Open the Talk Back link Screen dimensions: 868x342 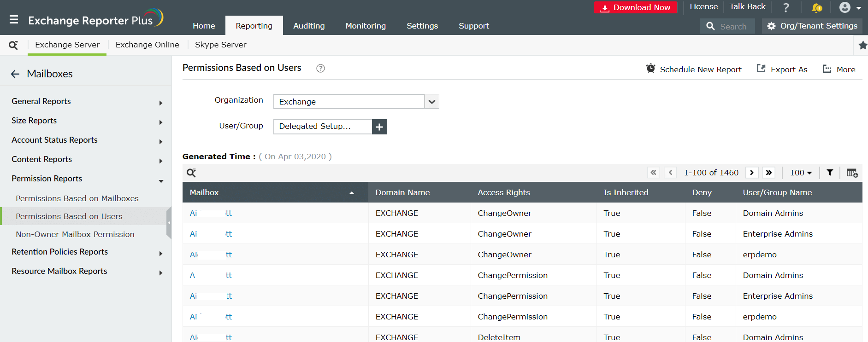point(747,7)
